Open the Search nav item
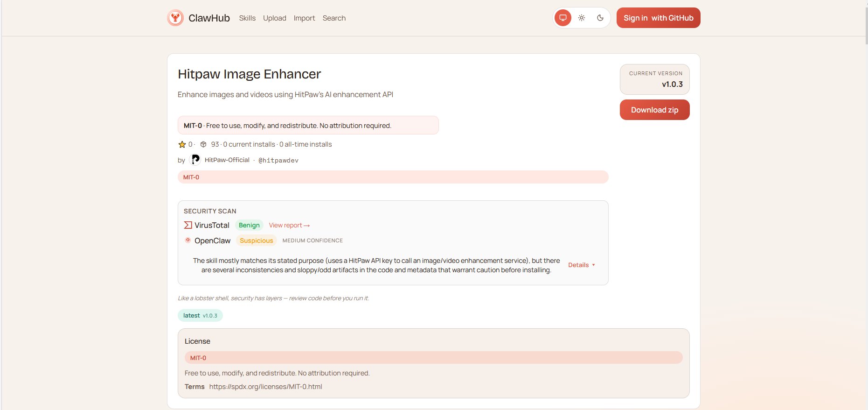The height and width of the screenshot is (410, 868). [334, 18]
